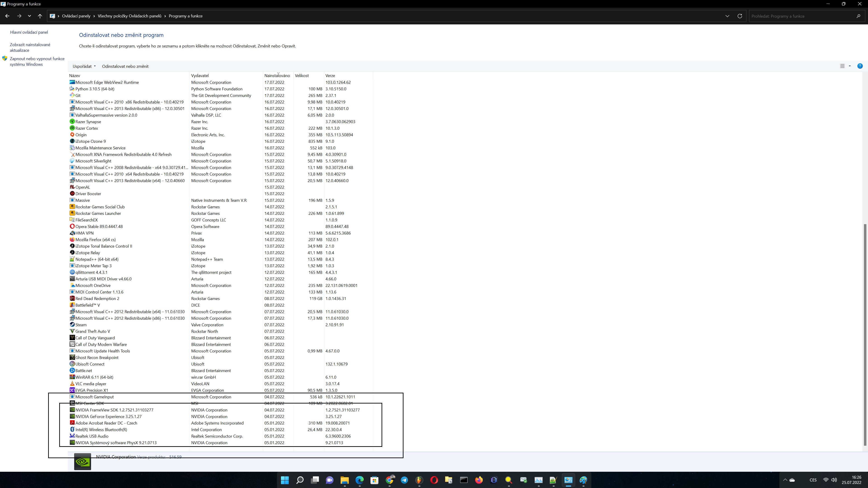Image resolution: width=868 pixels, height=488 pixels.
Task: Sort by the Velikost column header
Action: pos(302,75)
